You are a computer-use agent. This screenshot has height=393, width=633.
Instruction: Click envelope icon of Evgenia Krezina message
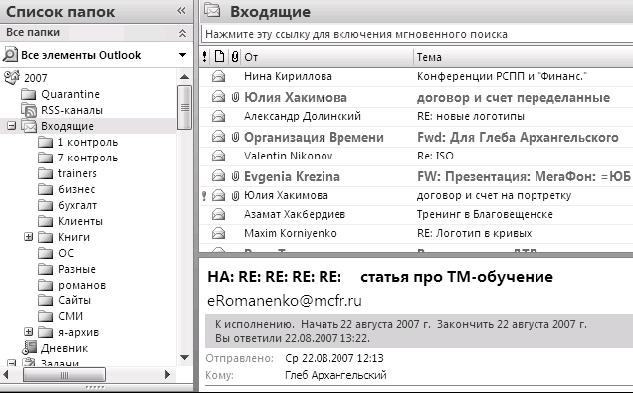tap(218, 176)
